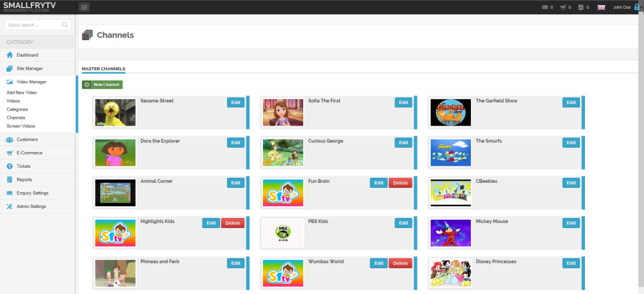This screenshot has width=644, height=294.
Task: Open Enquiry Settings in the sidebar
Action: tap(37, 193)
